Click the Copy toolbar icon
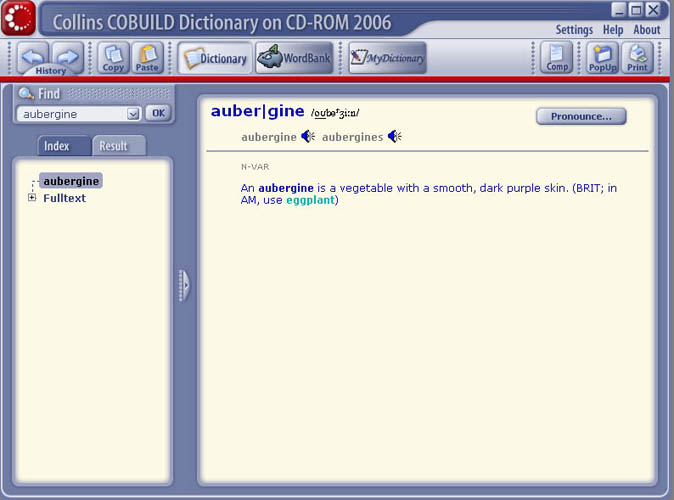Screen dimensions: 674x500 tap(113, 58)
